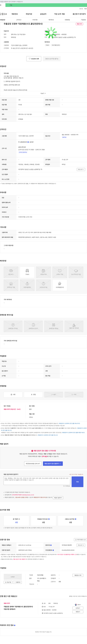Click the 서류 screening step box
This screenshot has width=87, height=644.
tap(13, 394)
